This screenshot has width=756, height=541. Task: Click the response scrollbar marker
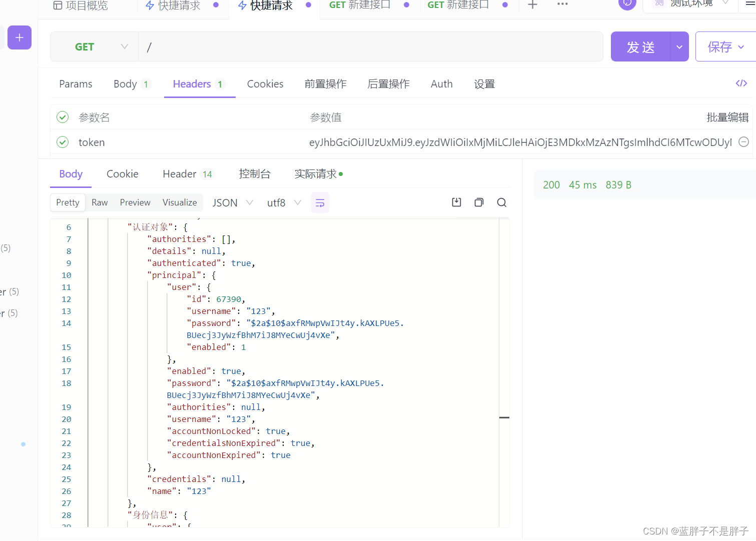[x=504, y=417]
